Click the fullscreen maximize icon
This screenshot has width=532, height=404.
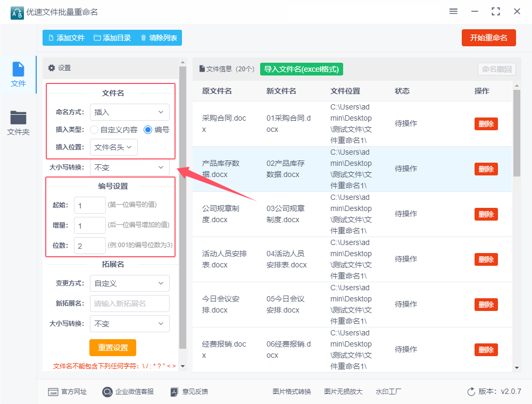point(496,12)
